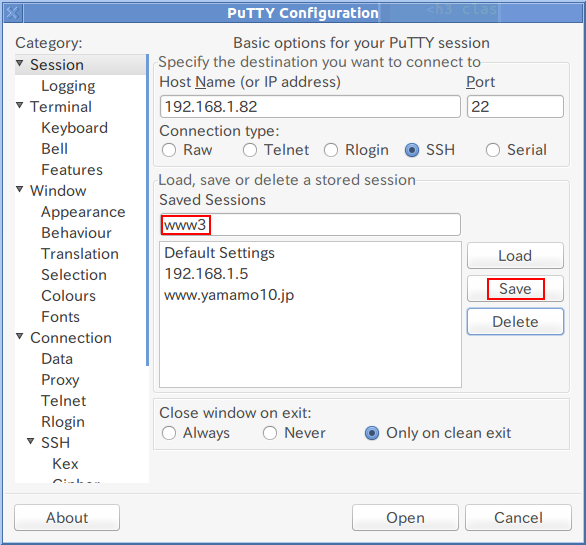Image resolution: width=586 pixels, height=545 pixels.
Task: Click the Open button to connect
Action: pyautogui.click(x=405, y=518)
